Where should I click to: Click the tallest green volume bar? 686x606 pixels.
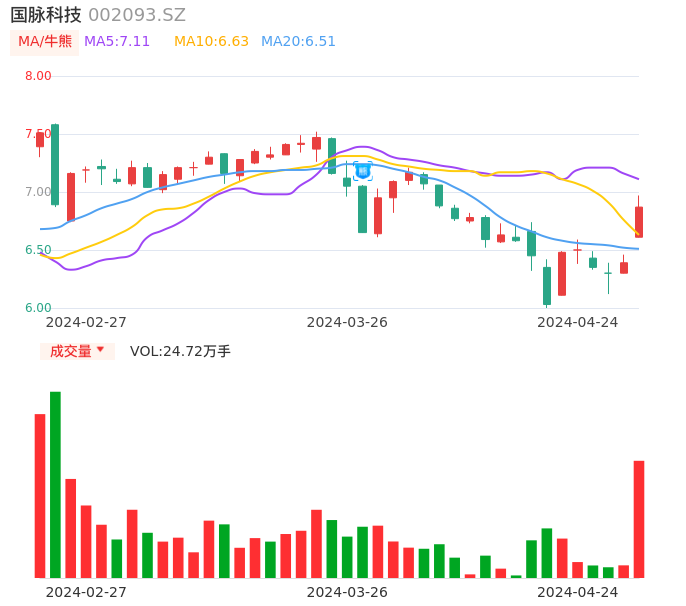pyautogui.click(x=55, y=485)
